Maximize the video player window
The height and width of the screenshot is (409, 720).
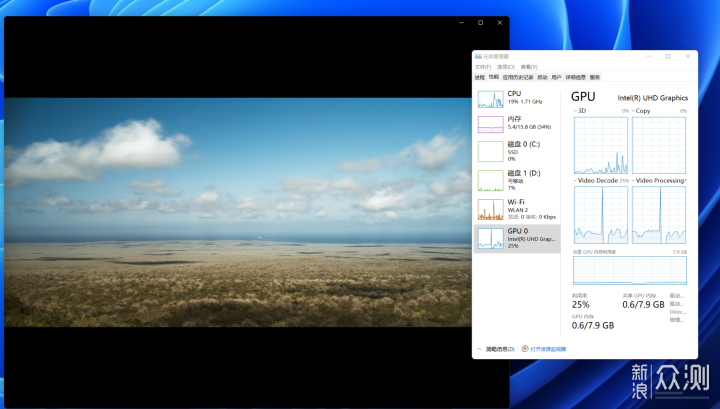click(x=481, y=22)
